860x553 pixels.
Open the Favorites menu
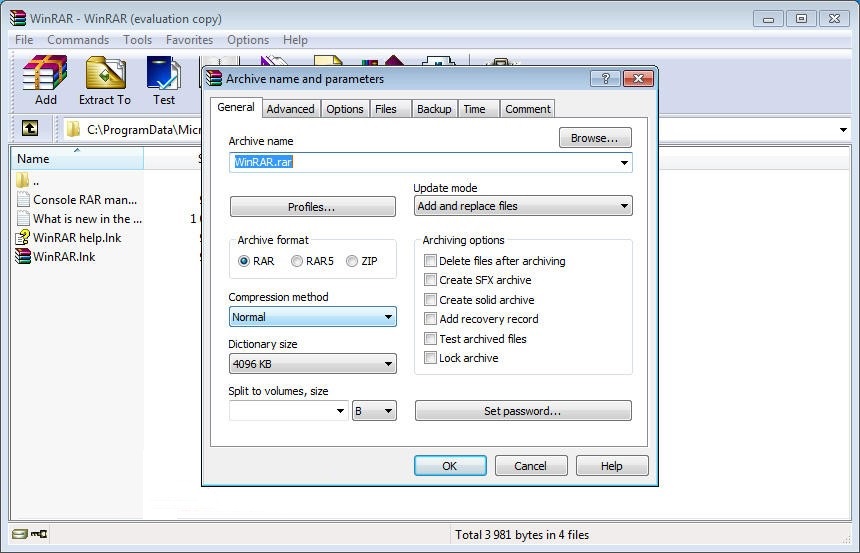(189, 40)
